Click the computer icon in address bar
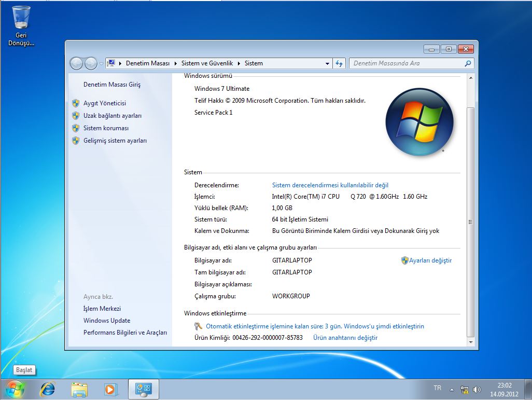The image size is (532, 400). (x=111, y=63)
